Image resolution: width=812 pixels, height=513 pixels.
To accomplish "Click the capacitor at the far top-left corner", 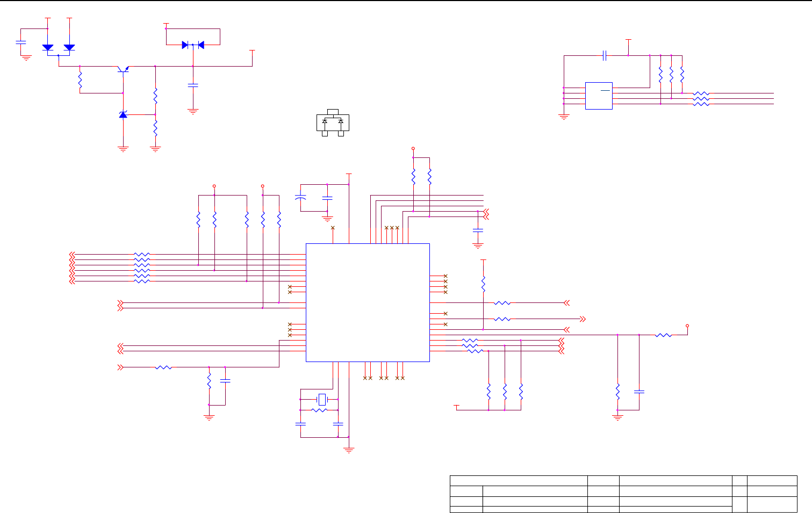I will [x=21, y=41].
